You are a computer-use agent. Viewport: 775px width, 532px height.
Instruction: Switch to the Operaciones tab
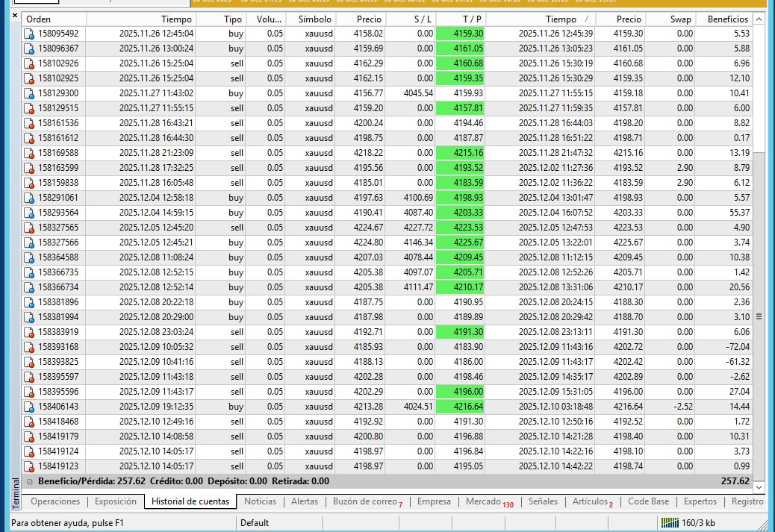55,502
